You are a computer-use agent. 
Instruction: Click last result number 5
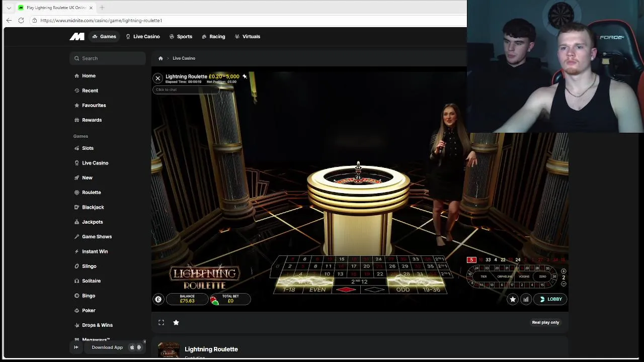pyautogui.click(x=471, y=260)
